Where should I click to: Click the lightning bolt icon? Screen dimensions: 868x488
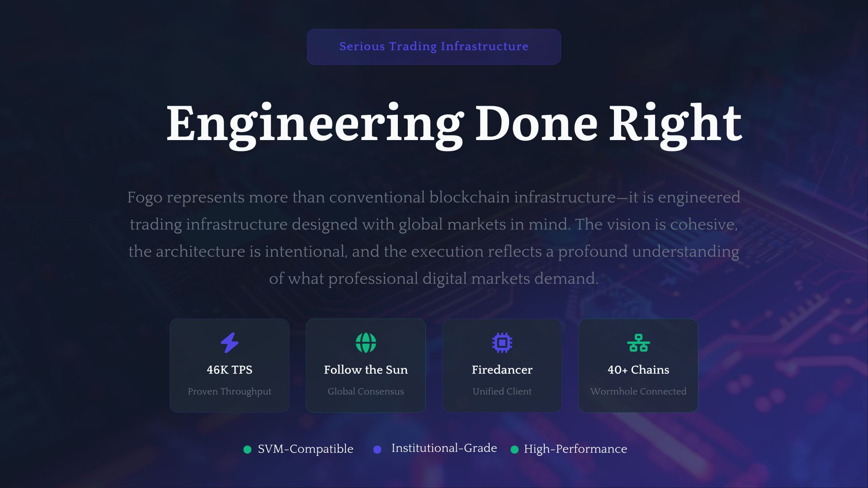(x=229, y=343)
